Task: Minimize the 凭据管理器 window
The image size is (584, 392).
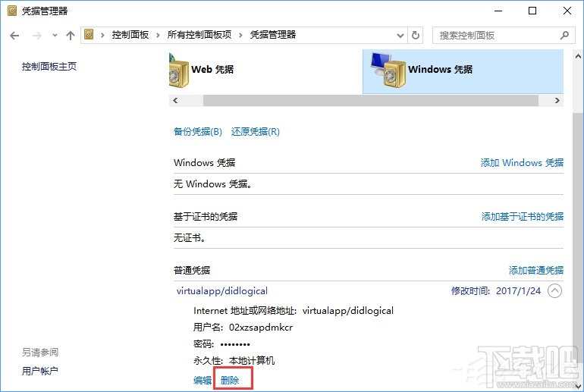Action: point(498,11)
